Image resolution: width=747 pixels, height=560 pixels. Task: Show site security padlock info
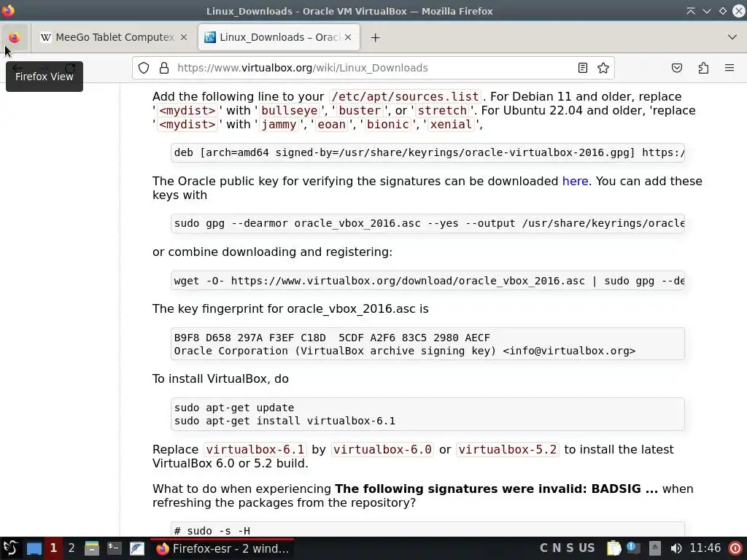pyautogui.click(x=164, y=68)
